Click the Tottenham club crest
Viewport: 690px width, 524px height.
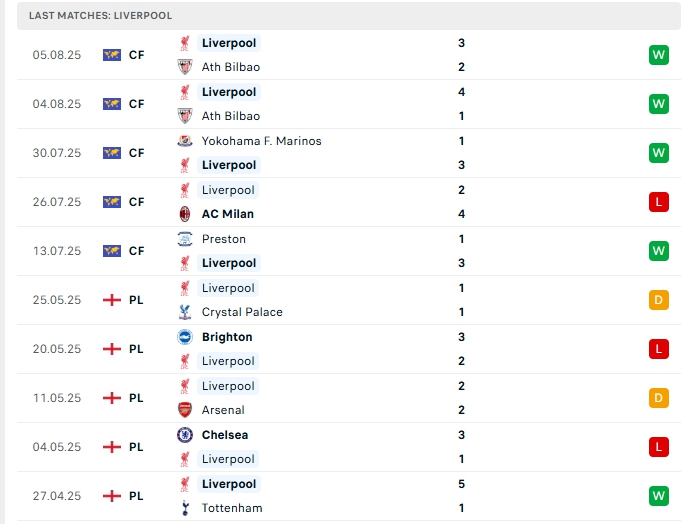pos(185,508)
